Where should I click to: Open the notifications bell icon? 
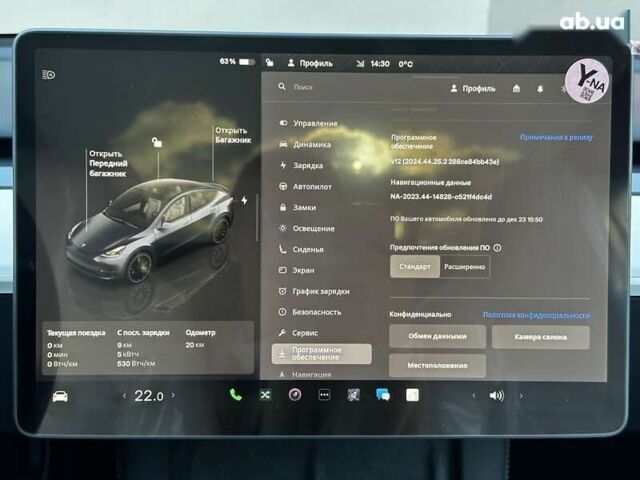click(540, 89)
